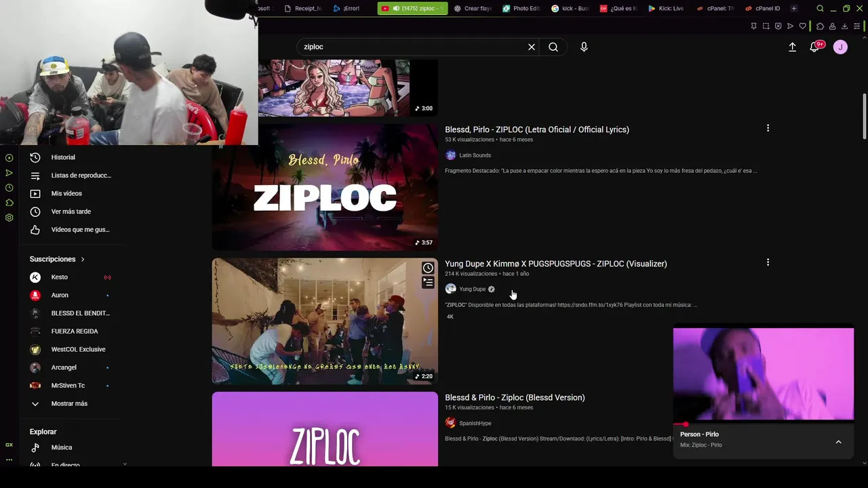Viewport: 868px width, 488px height.
Task: Open a new browser tab
Action: tap(794, 8)
